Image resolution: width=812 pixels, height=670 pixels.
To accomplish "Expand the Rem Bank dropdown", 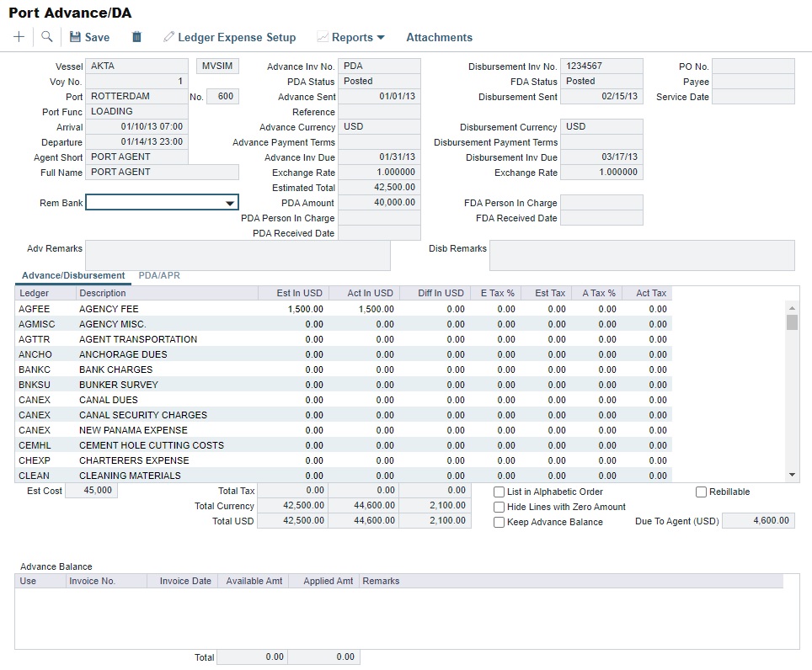I will click(232, 202).
